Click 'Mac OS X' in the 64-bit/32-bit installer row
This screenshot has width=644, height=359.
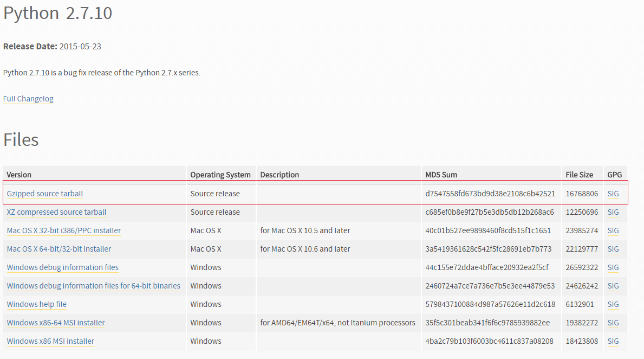click(x=206, y=249)
